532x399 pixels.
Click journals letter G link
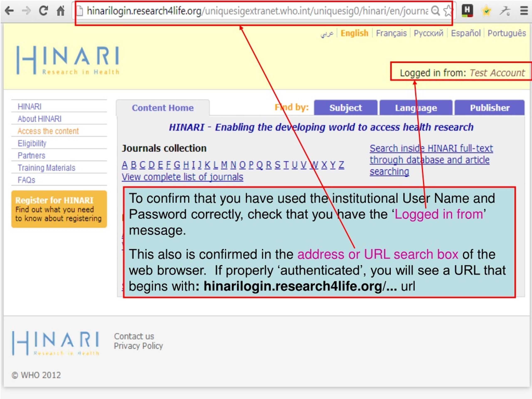(177, 165)
